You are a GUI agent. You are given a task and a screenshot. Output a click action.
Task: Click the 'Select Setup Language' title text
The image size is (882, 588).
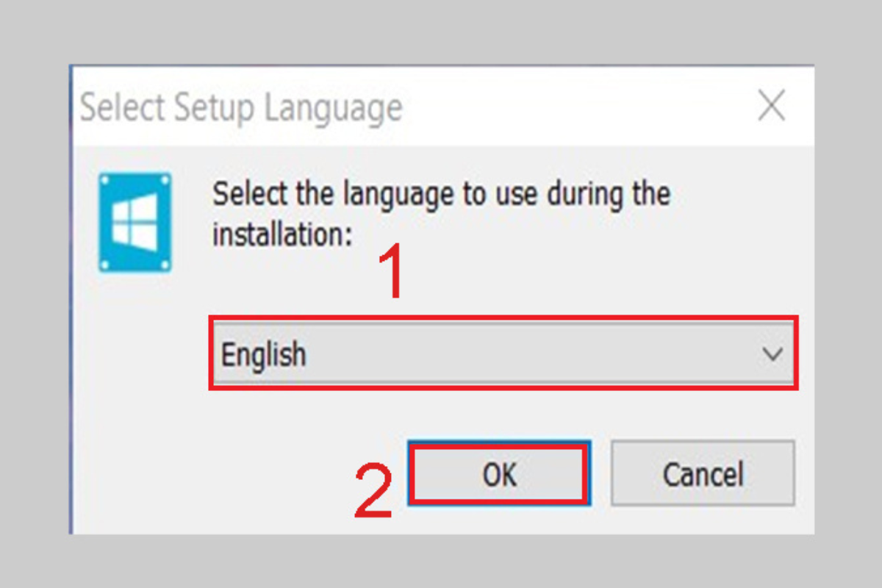coord(241,108)
